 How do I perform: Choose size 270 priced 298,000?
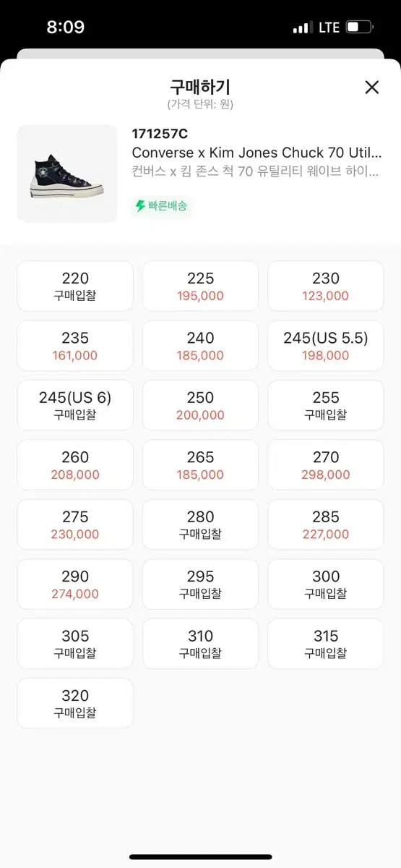click(326, 465)
